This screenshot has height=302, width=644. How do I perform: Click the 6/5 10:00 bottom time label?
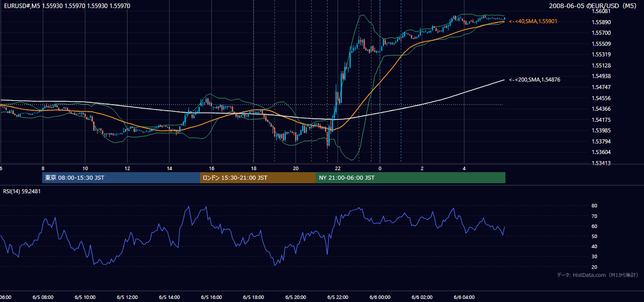point(85,297)
